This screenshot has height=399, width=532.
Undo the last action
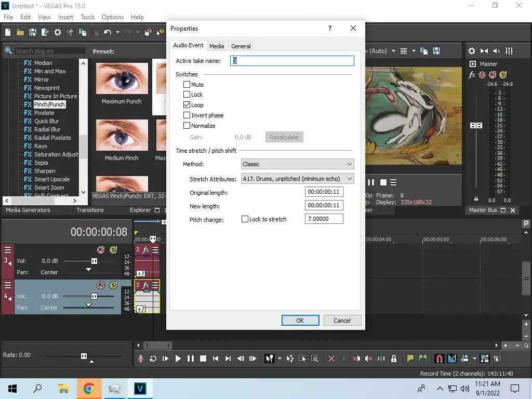[x=108, y=32]
